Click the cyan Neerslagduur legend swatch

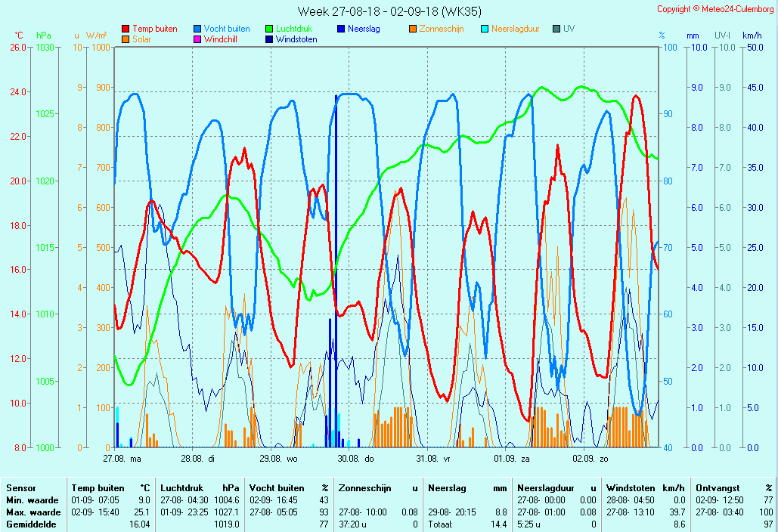pos(485,29)
